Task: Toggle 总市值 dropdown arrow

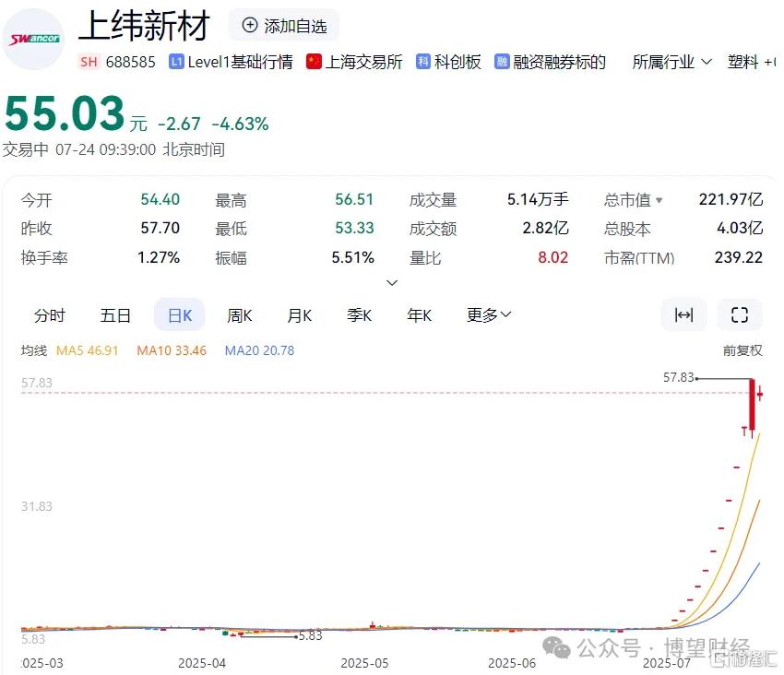Action: [x=659, y=200]
